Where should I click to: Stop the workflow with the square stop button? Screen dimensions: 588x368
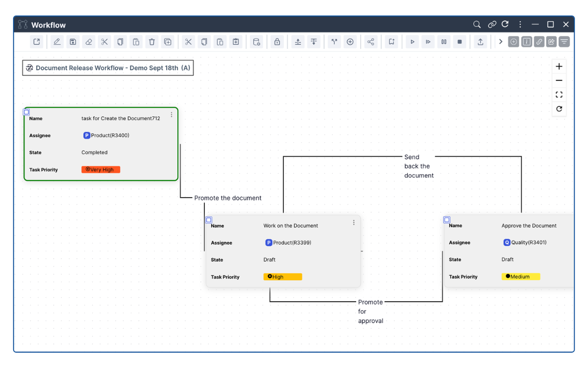click(460, 42)
